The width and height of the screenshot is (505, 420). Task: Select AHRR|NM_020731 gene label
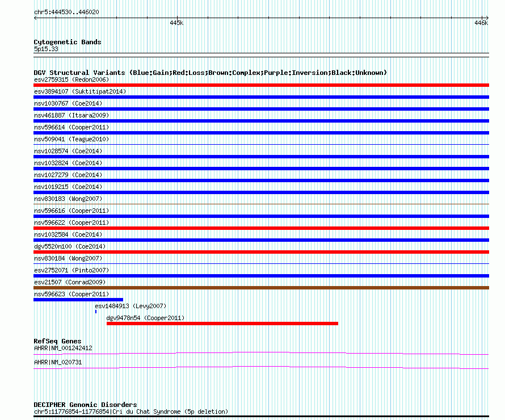point(58,362)
